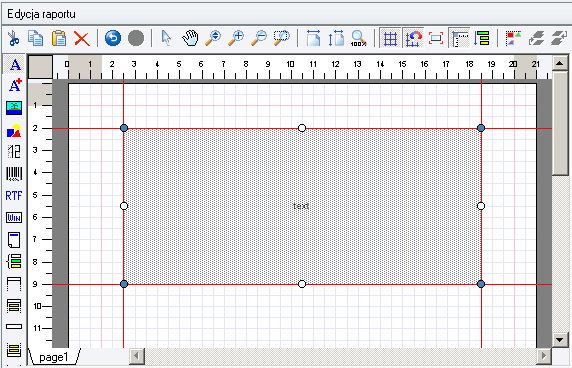Select the open-bottom frame tool
Image resolution: width=572 pixels, height=368 pixels.
coord(14,283)
